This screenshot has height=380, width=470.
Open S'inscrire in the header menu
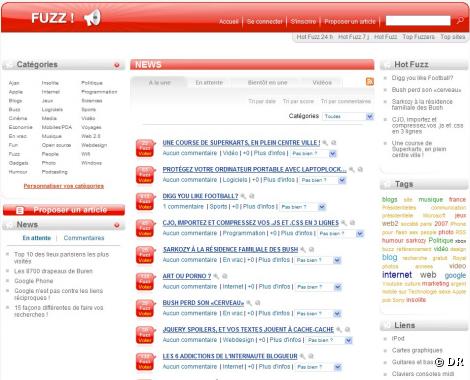pos(303,21)
